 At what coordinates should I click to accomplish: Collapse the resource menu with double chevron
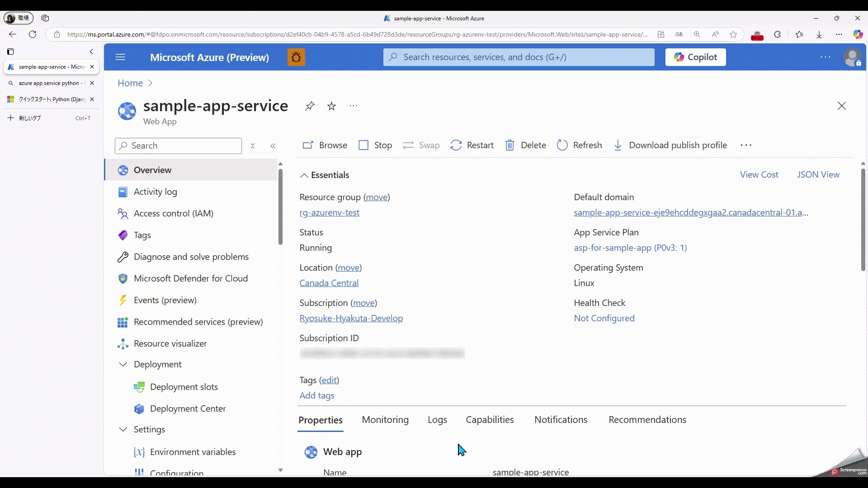pos(273,146)
